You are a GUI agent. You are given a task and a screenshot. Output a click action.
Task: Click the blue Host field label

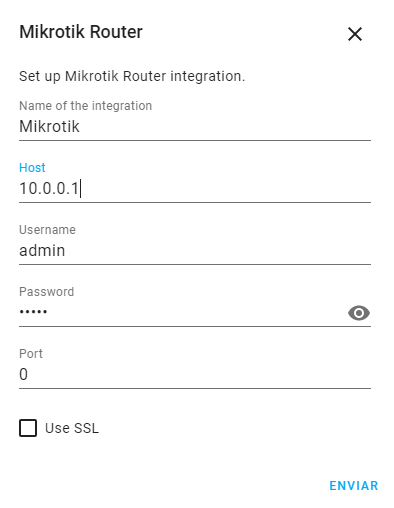(x=32, y=168)
